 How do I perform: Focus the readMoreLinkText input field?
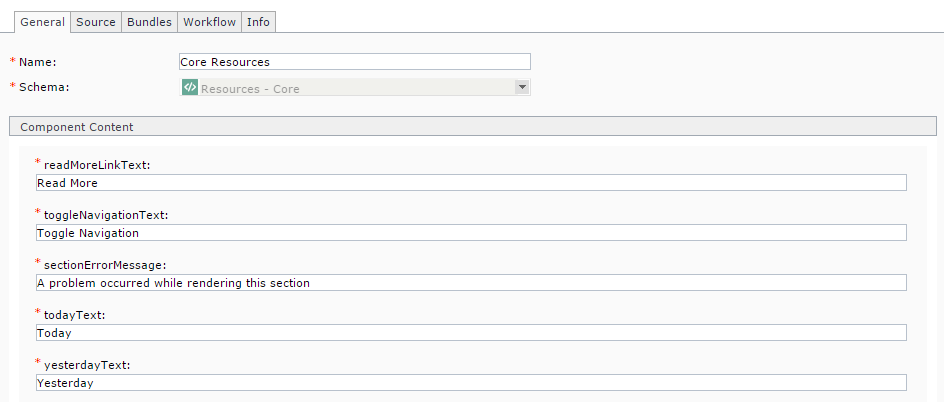tap(470, 183)
